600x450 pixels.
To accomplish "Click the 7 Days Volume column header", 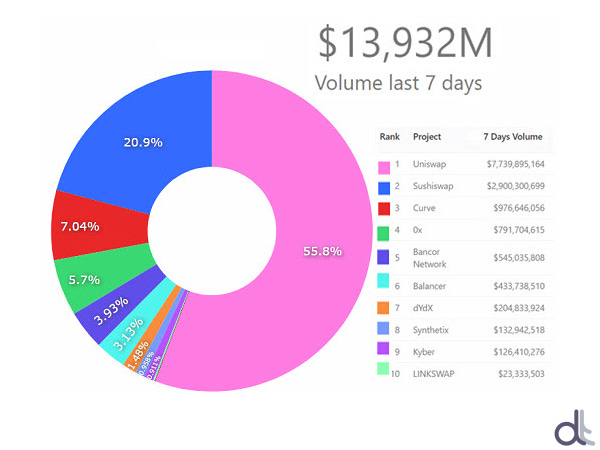I will point(513,137).
